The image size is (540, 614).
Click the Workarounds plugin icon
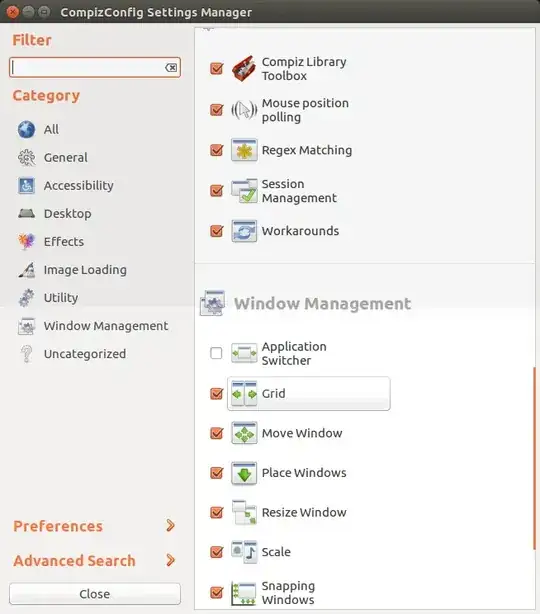click(244, 231)
